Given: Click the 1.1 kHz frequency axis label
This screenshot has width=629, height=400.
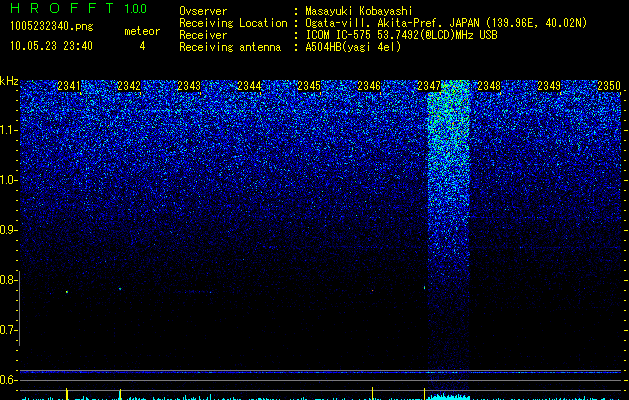Looking at the screenshot, I should pyautogui.click(x=8, y=130).
